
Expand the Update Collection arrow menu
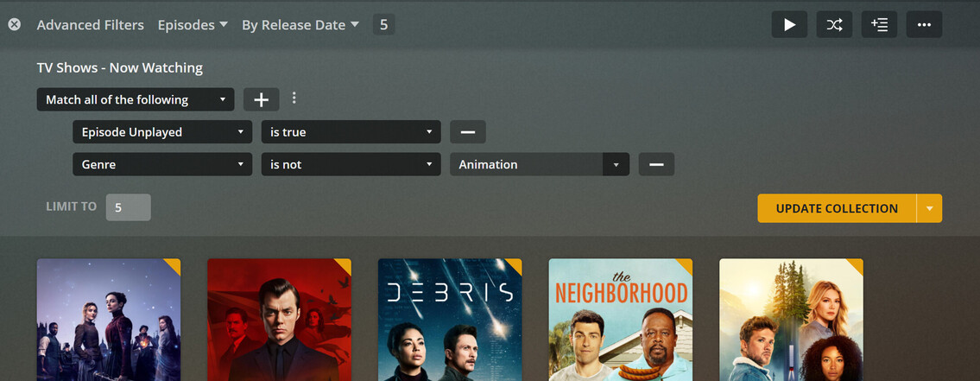[929, 208]
